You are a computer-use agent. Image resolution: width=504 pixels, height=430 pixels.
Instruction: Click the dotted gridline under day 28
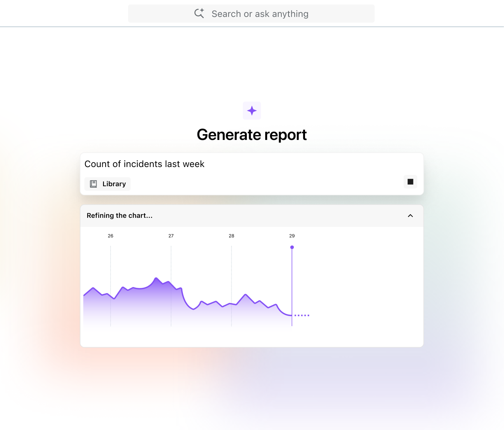coord(231,271)
